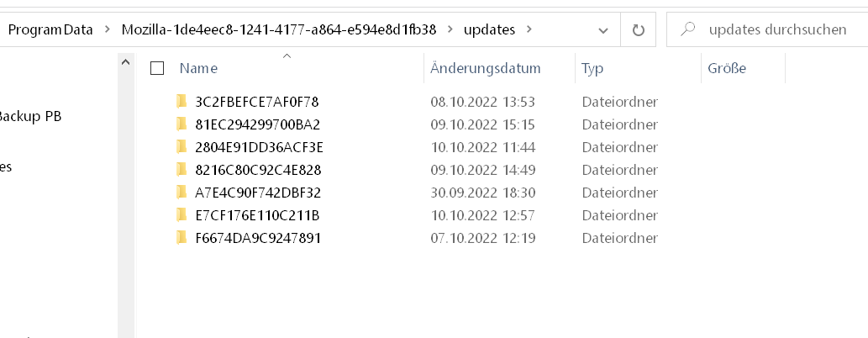Viewport: 868px width, 338px height.
Task: Click the navigation pane scroll-up arrow
Action: tap(126, 62)
